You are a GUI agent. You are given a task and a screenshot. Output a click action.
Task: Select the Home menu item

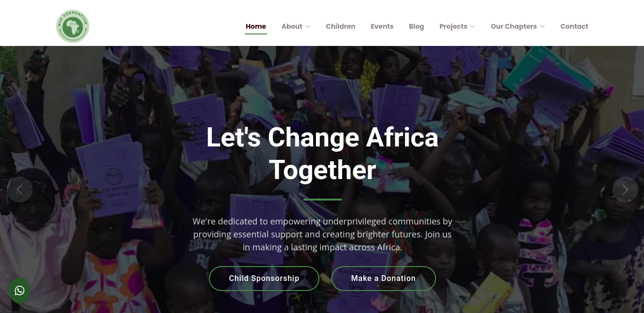[x=256, y=26]
